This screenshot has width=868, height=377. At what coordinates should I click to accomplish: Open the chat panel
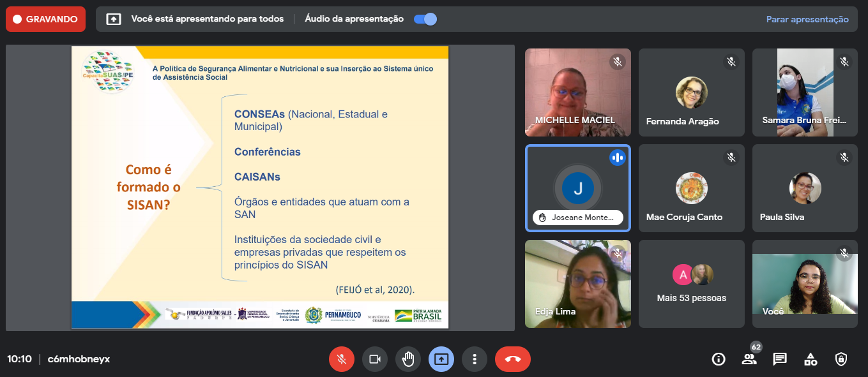pyautogui.click(x=780, y=359)
